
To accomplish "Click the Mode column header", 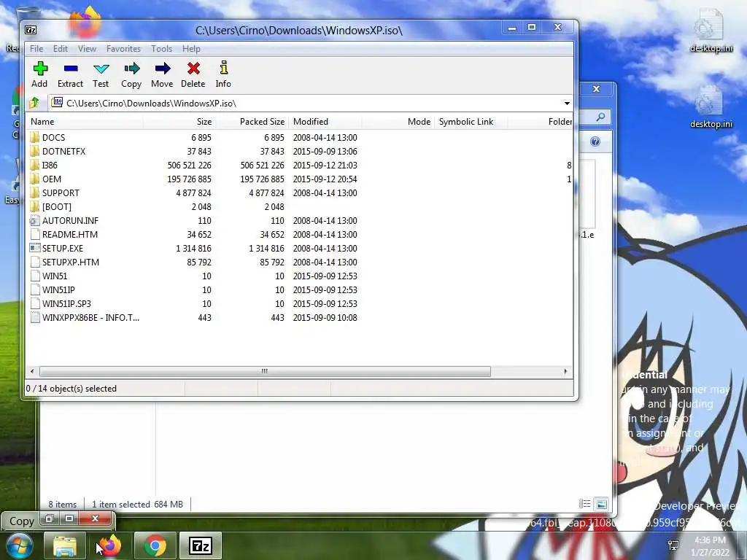I will [398, 122].
